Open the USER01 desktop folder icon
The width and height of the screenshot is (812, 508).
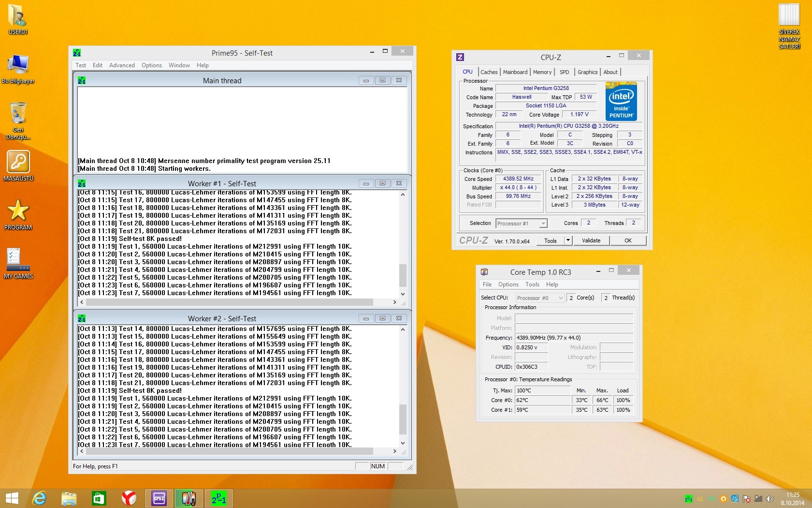18,19
